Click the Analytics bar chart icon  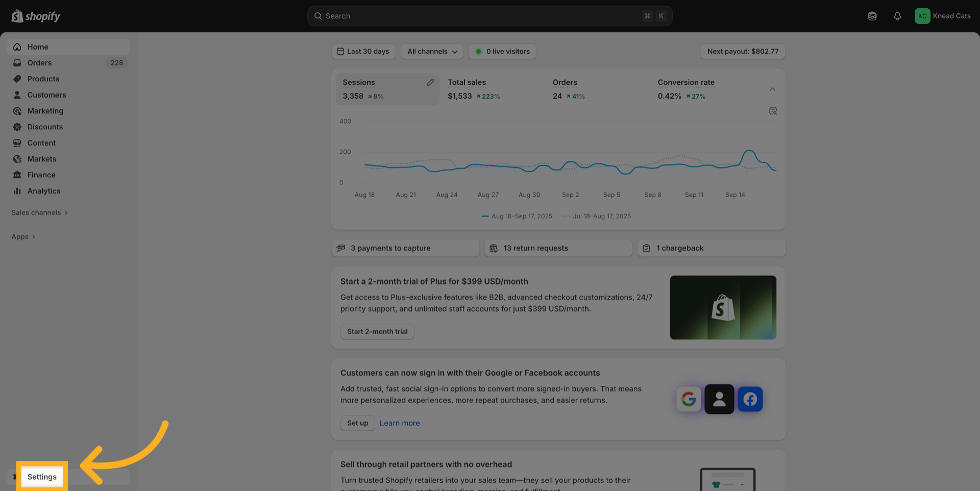point(17,191)
